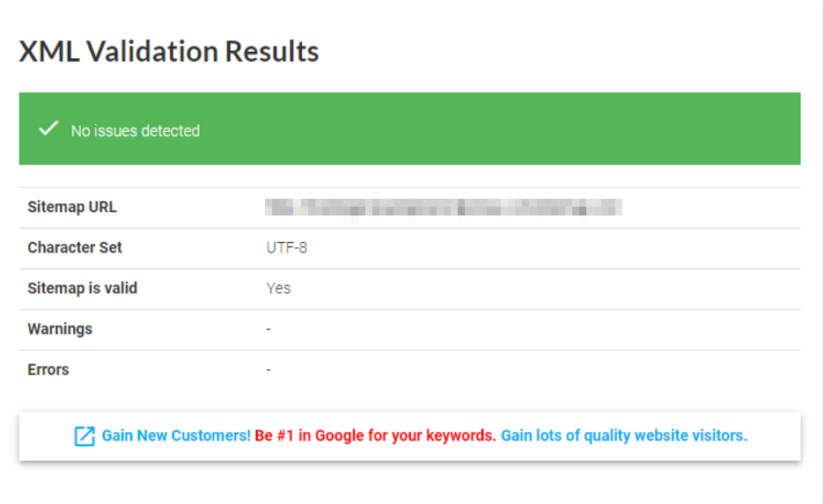
Task: Select the 'Sitemap URL' label
Action: (72, 208)
